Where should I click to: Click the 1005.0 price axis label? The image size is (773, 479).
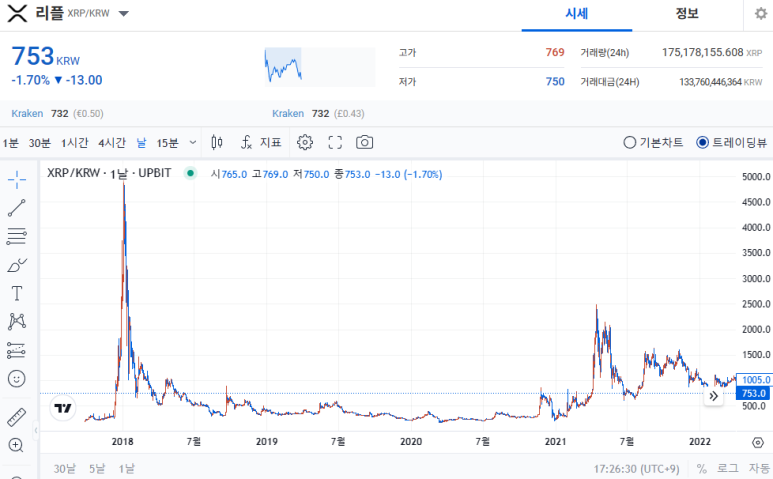coord(754,380)
